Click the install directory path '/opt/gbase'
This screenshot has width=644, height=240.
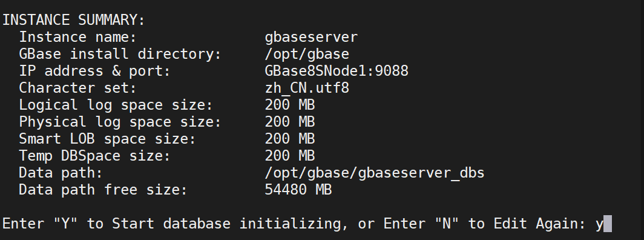click(x=307, y=54)
